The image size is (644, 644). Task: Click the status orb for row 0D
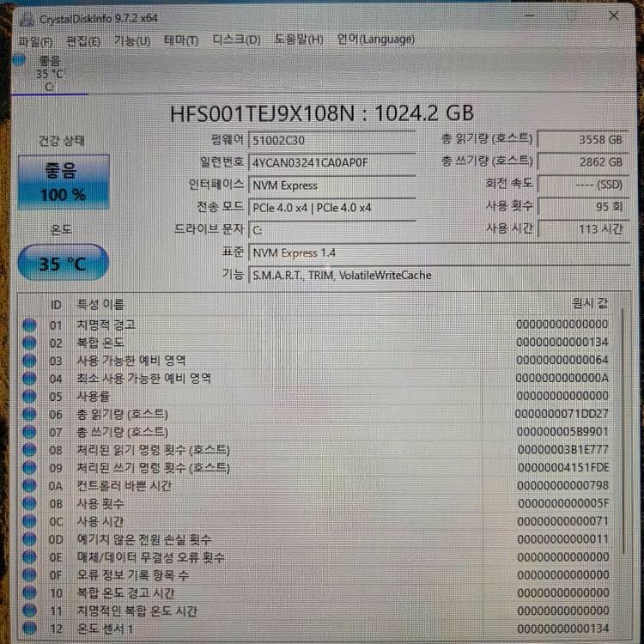[x=29, y=540]
